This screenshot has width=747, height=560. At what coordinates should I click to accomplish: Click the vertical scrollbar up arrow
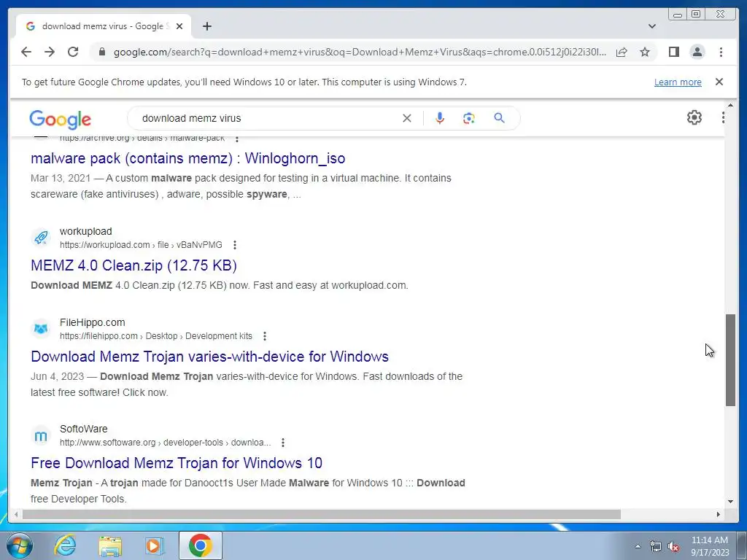(x=730, y=105)
